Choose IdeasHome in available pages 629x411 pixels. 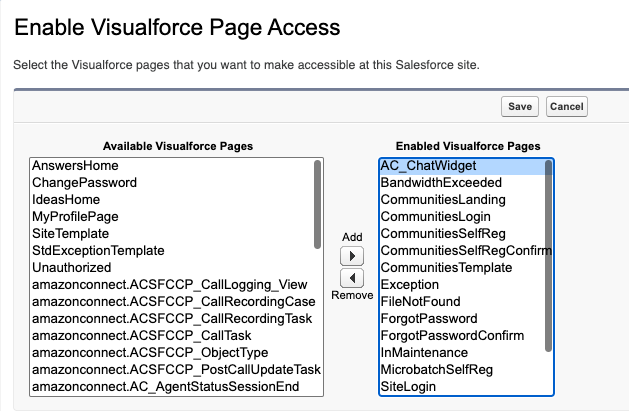coord(172,200)
